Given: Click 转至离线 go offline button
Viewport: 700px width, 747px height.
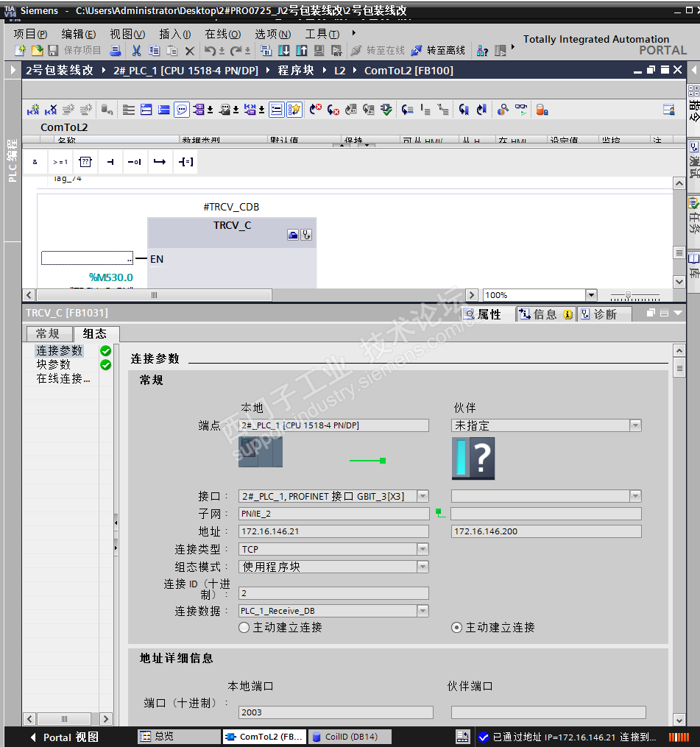Looking at the screenshot, I should point(438,51).
